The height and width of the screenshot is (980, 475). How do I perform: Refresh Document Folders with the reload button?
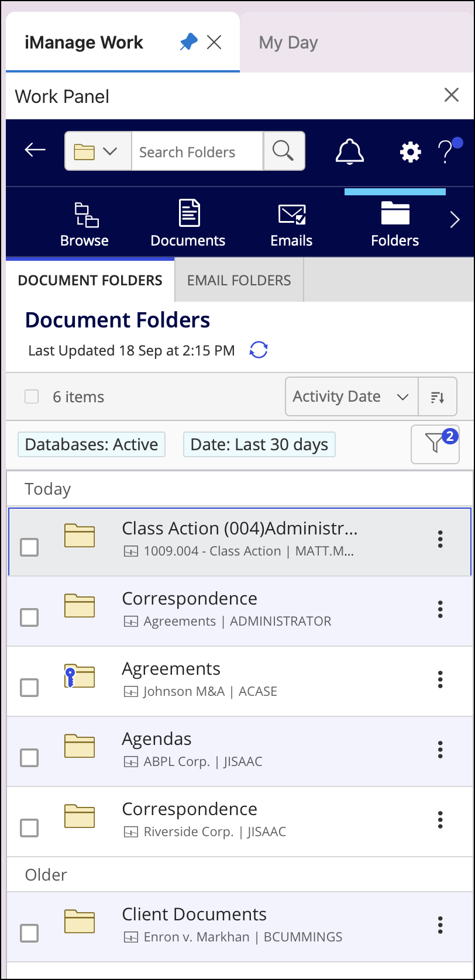pos(259,350)
